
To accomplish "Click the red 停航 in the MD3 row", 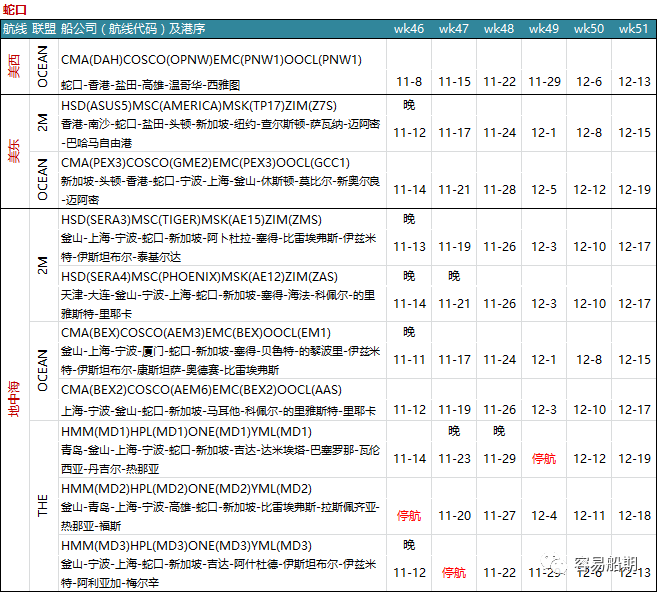I will coord(454,573).
